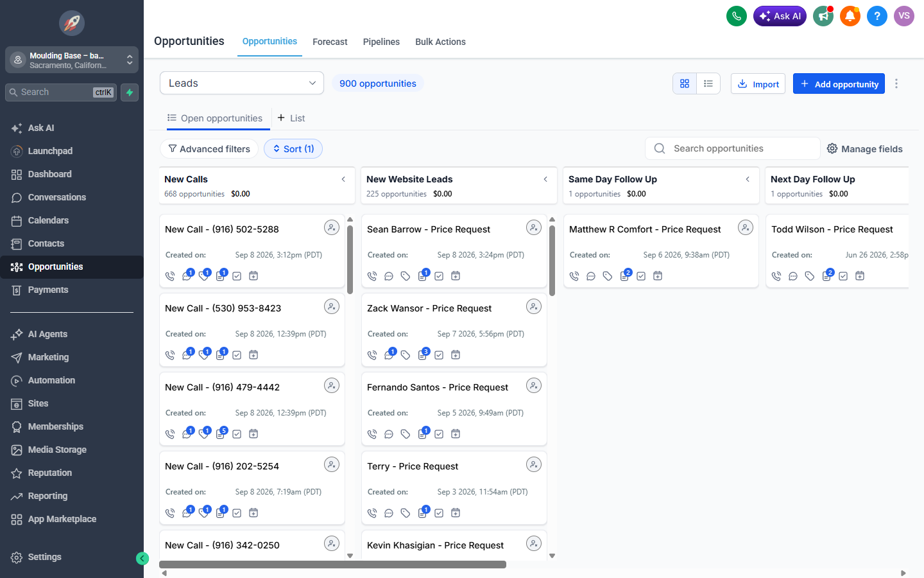Viewport: 924px width, 578px height.
Task: Click the message icon on Todd Wilson card
Action: click(x=793, y=276)
